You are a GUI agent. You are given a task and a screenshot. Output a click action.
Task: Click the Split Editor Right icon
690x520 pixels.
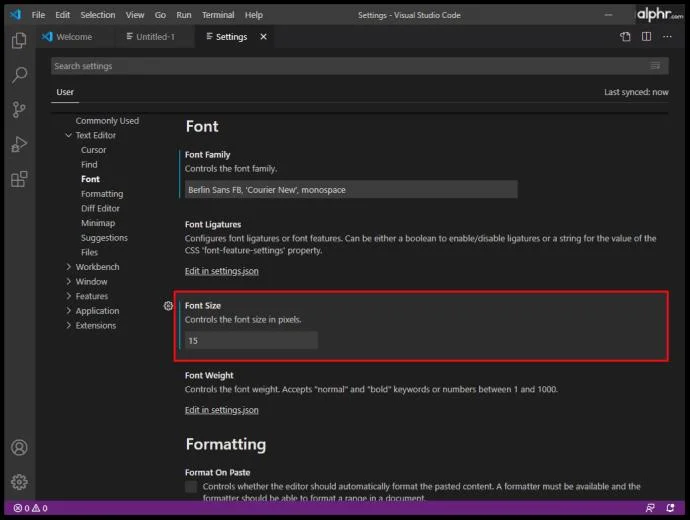pos(646,37)
